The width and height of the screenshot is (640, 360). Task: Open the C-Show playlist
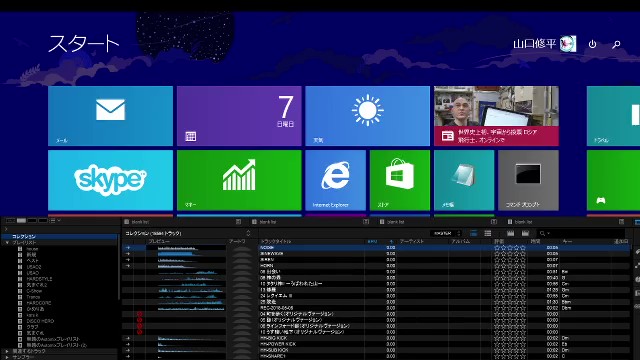click(34, 291)
